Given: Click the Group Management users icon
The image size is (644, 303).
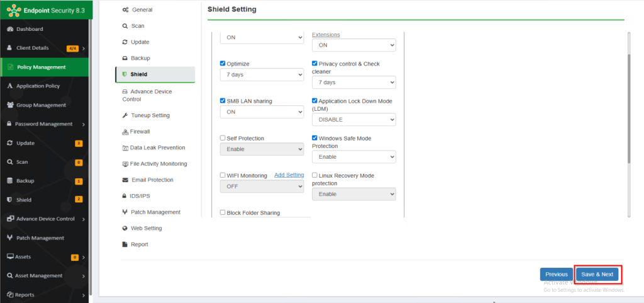Looking at the screenshot, I should pos(10,105).
